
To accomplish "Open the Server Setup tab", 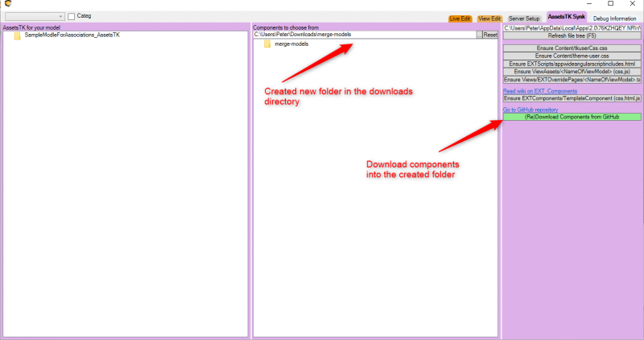I will (524, 19).
